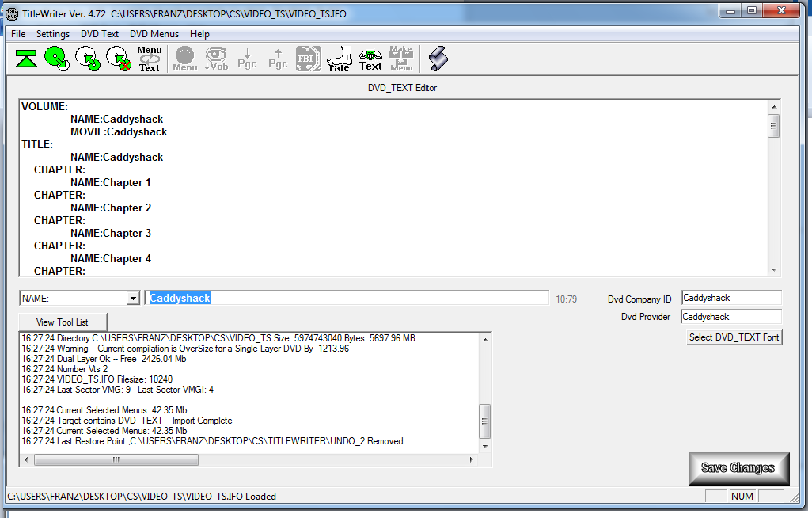
Task: Open the Settings menu
Action: point(53,34)
